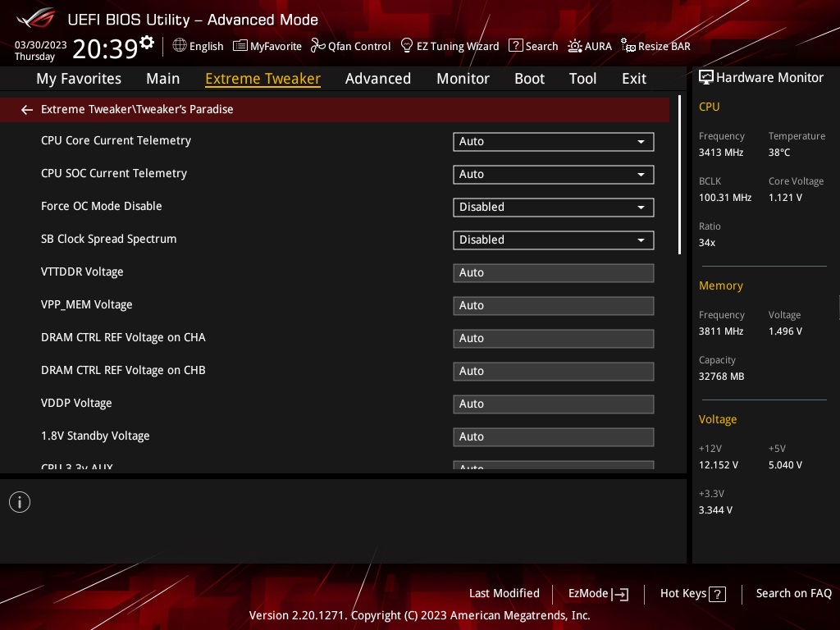Show Hot Keys text button
Screen dimensions: 840x630
pyautogui.click(x=683, y=593)
